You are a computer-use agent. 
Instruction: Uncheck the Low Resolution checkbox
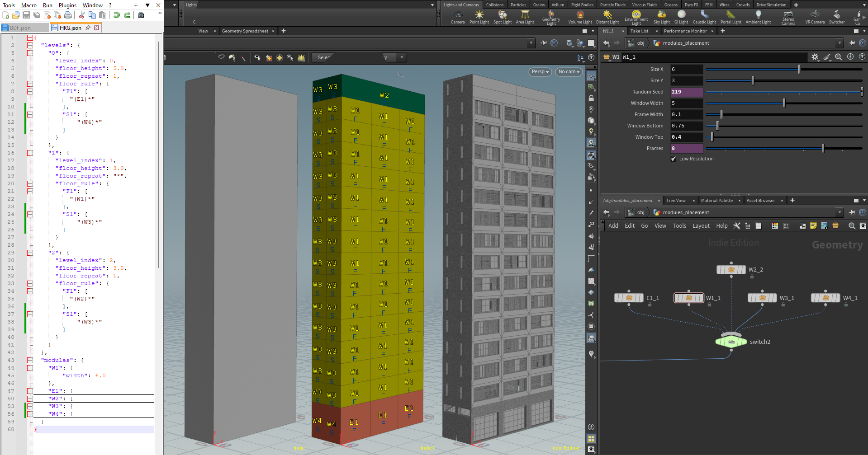(674, 159)
